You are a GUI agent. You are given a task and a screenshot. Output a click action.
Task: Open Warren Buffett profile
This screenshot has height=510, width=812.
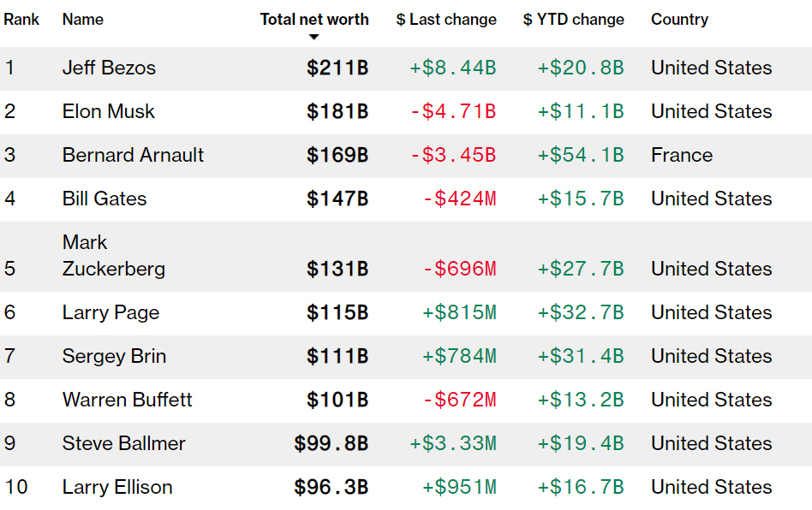(127, 400)
